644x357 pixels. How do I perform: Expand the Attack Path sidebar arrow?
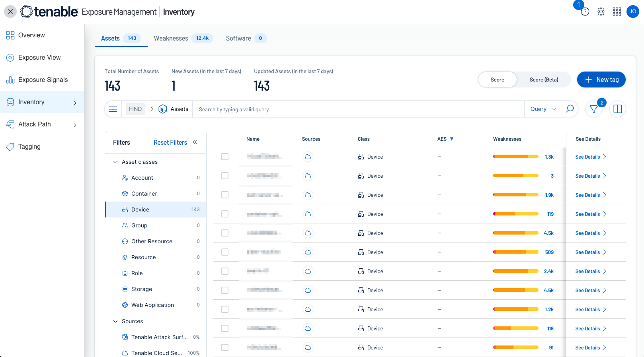[x=75, y=125]
